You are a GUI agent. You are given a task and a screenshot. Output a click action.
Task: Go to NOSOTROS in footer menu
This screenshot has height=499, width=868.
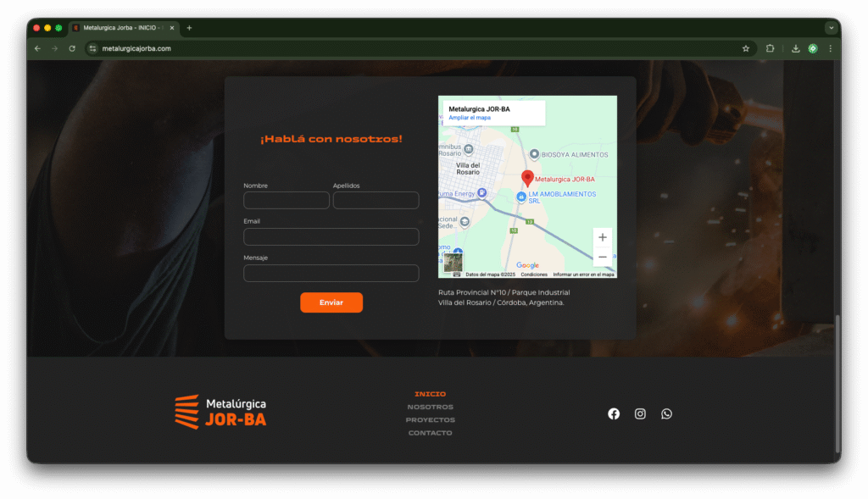pyautogui.click(x=430, y=407)
